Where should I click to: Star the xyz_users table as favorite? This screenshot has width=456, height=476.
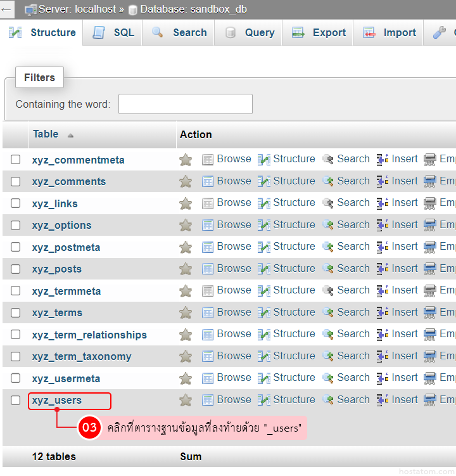point(185,400)
